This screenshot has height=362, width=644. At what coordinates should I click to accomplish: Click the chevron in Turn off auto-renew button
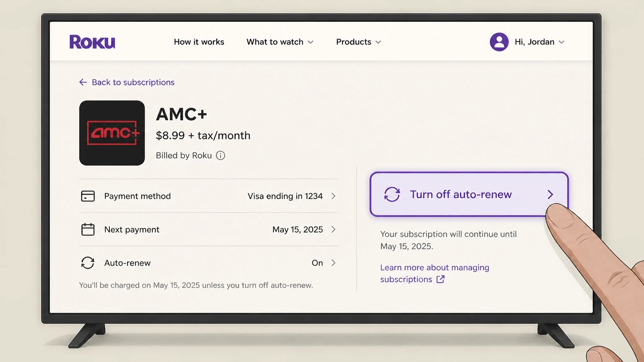551,194
